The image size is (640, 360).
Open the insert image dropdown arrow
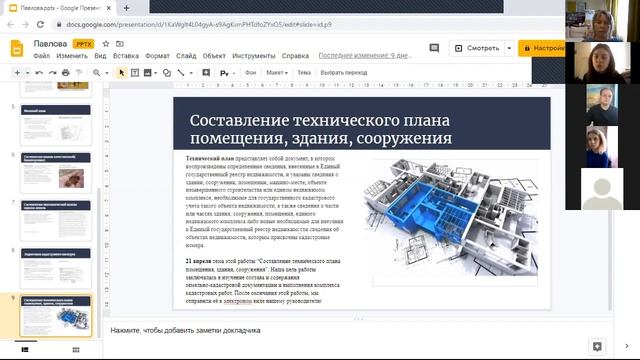[x=156, y=73]
